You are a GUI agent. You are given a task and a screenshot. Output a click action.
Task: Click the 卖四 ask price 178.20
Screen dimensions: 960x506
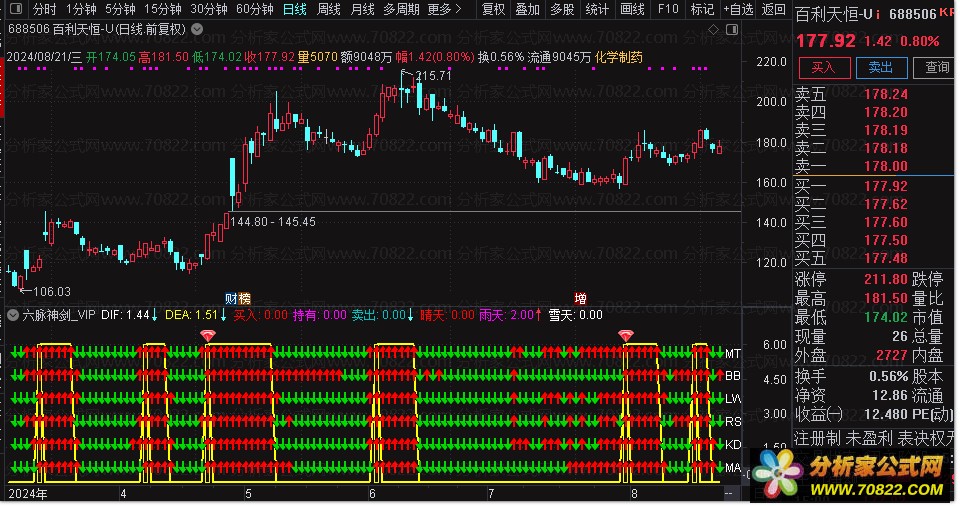[x=885, y=112]
